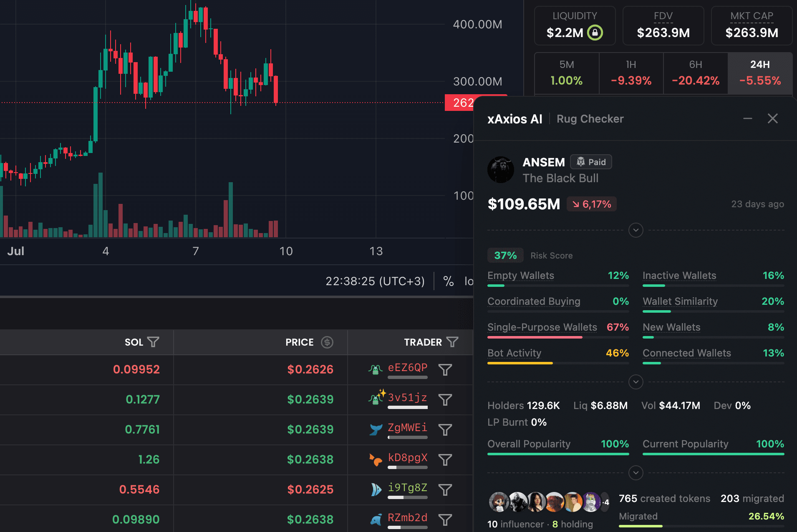This screenshot has width=797, height=532.
Task: Click the octopus icon beside eEZ6QP
Action: click(376, 369)
